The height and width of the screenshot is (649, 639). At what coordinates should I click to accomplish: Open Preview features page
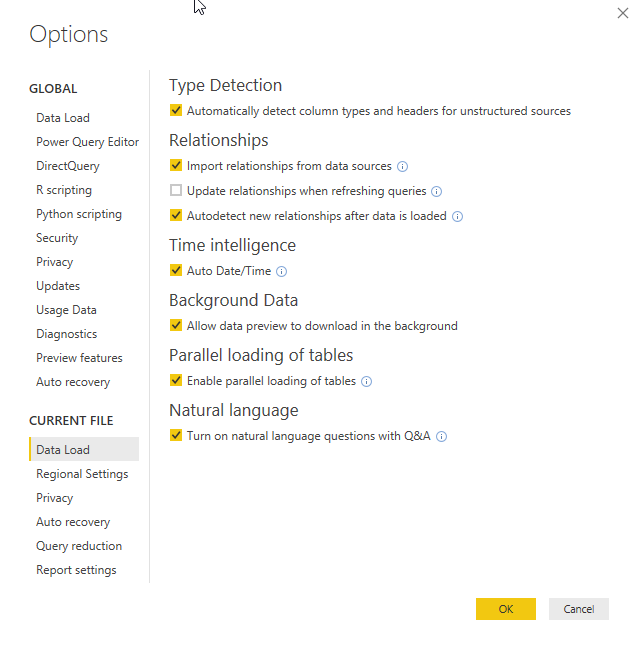pos(79,358)
